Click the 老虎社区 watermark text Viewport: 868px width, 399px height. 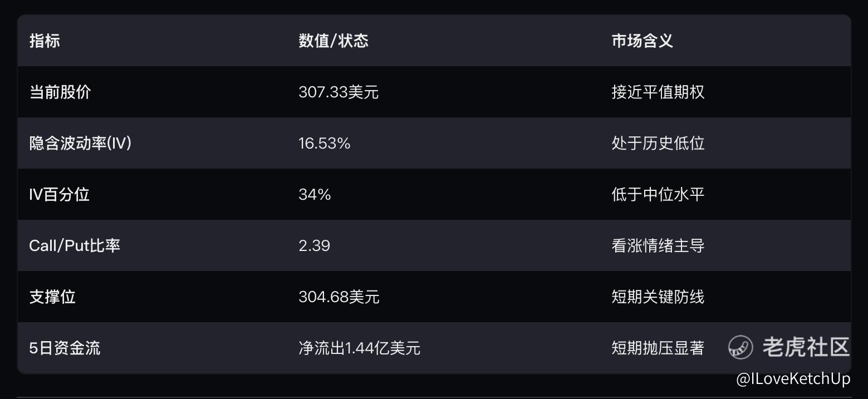pos(806,347)
